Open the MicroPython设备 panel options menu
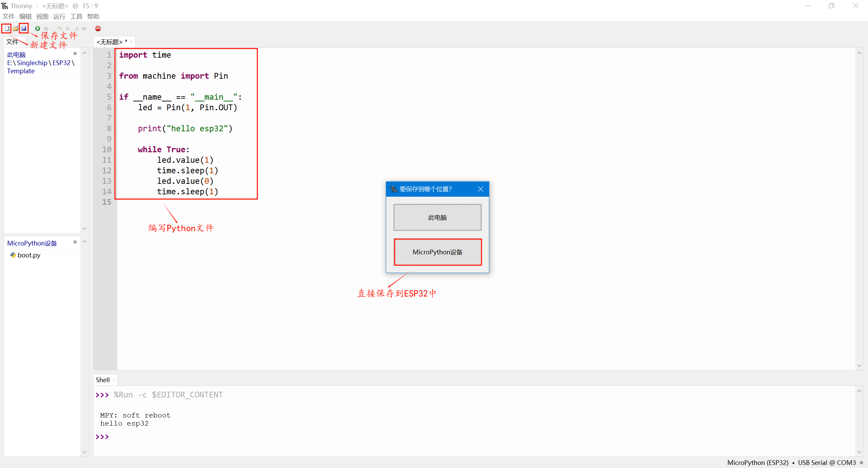868x468 pixels. point(75,242)
